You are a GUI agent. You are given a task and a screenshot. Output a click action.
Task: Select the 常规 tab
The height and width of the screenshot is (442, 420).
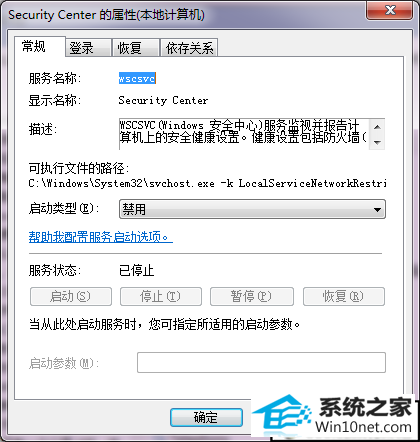pyautogui.click(x=40, y=47)
